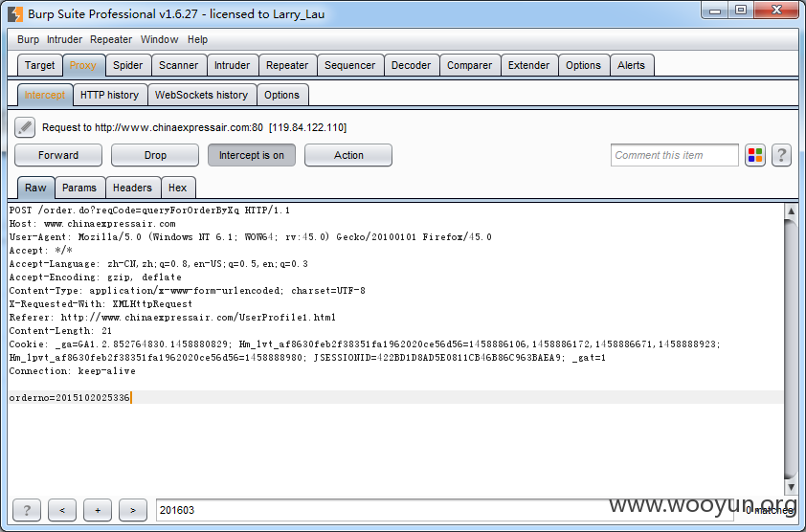Open the Comparer tab
This screenshot has height=532, width=806.
[469, 65]
